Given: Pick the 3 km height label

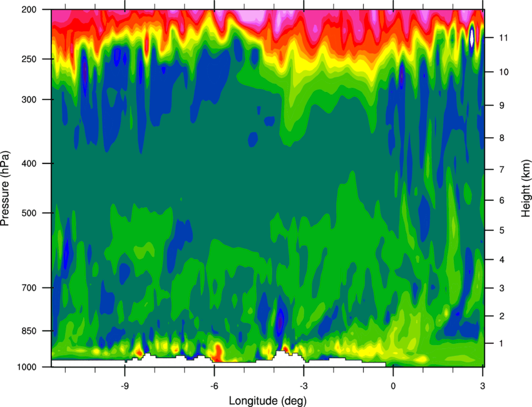Looking at the screenshot, I should (x=501, y=288).
